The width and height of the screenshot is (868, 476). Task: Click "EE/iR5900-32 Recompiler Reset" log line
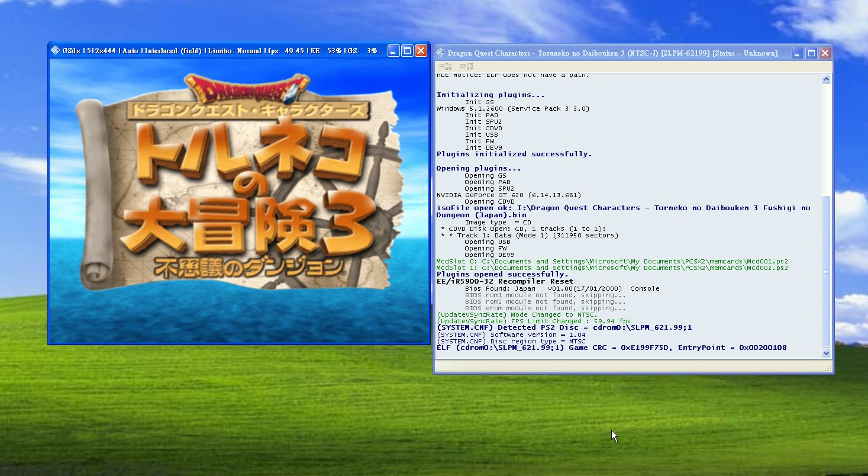[x=505, y=282]
